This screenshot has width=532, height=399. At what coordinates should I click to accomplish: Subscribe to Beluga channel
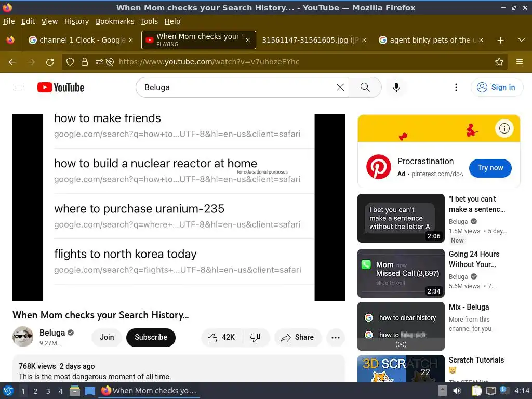coord(151,337)
